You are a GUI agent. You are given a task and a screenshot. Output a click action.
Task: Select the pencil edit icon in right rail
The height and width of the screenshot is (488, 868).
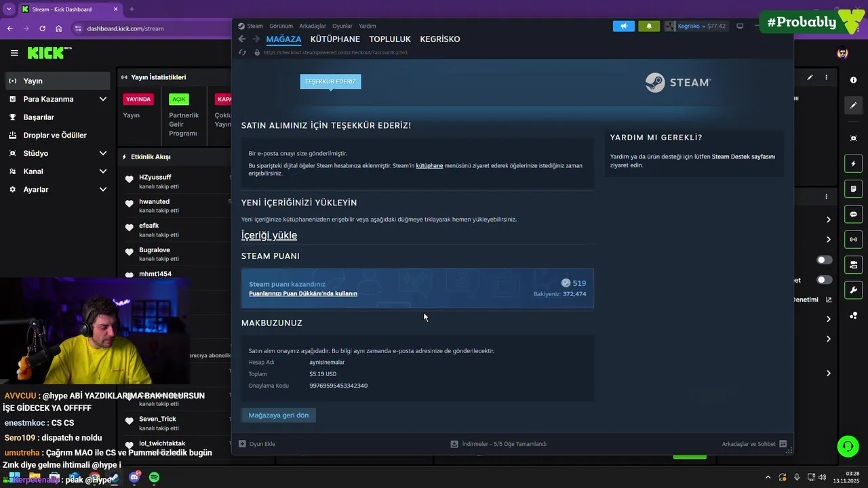coord(853,105)
